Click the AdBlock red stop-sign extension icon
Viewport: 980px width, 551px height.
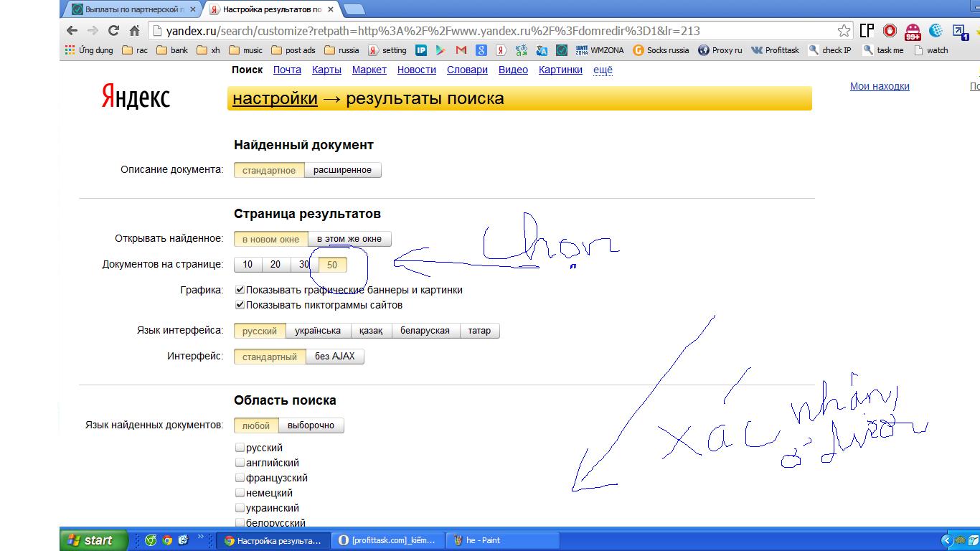click(x=890, y=31)
